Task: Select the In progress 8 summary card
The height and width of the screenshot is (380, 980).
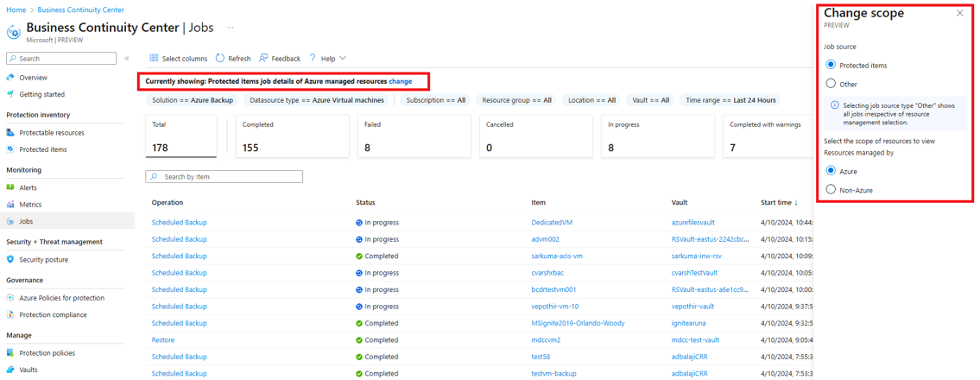Action: pos(657,136)
